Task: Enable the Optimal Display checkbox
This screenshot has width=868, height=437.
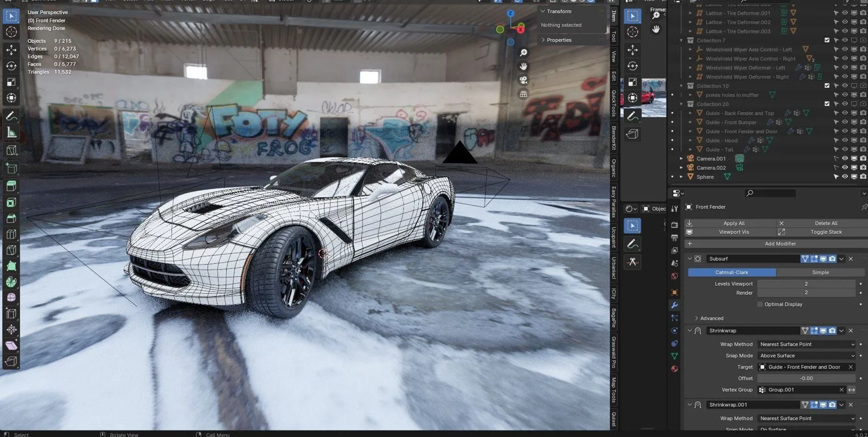Action: click(x=760, y=304)
